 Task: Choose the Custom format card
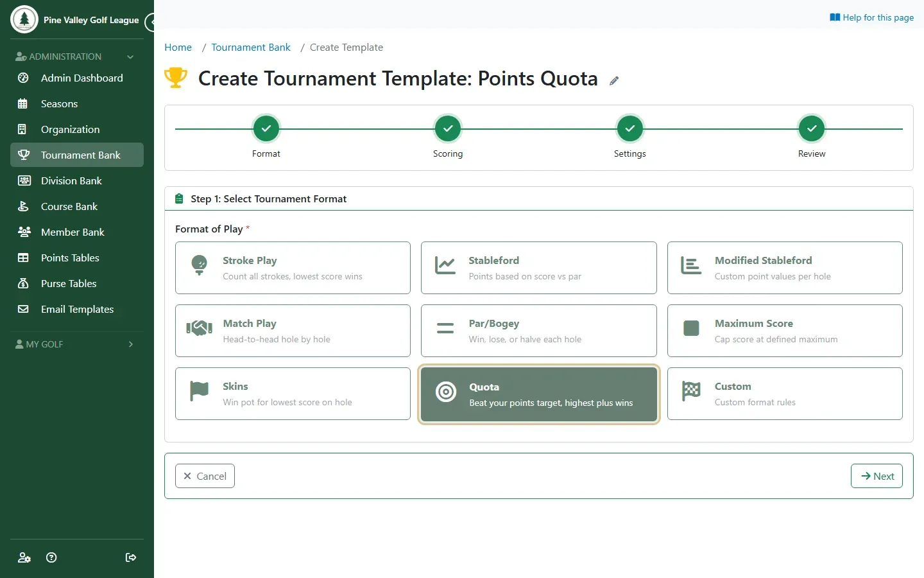[785, 394]
